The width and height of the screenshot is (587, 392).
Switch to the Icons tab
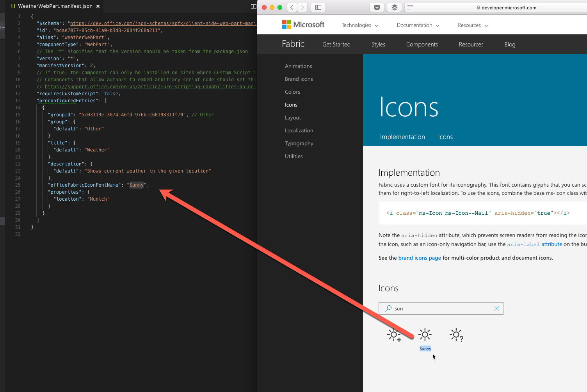tap(445, 137)
